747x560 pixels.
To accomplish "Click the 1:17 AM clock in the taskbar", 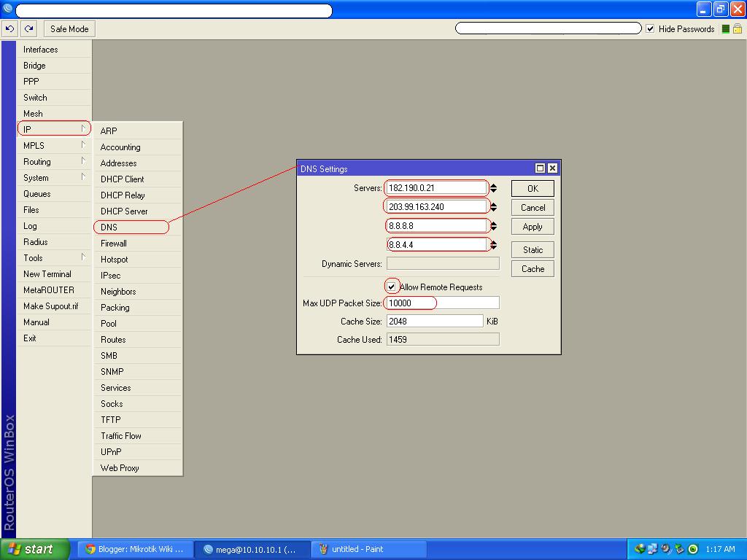I will tap(720, 549).
